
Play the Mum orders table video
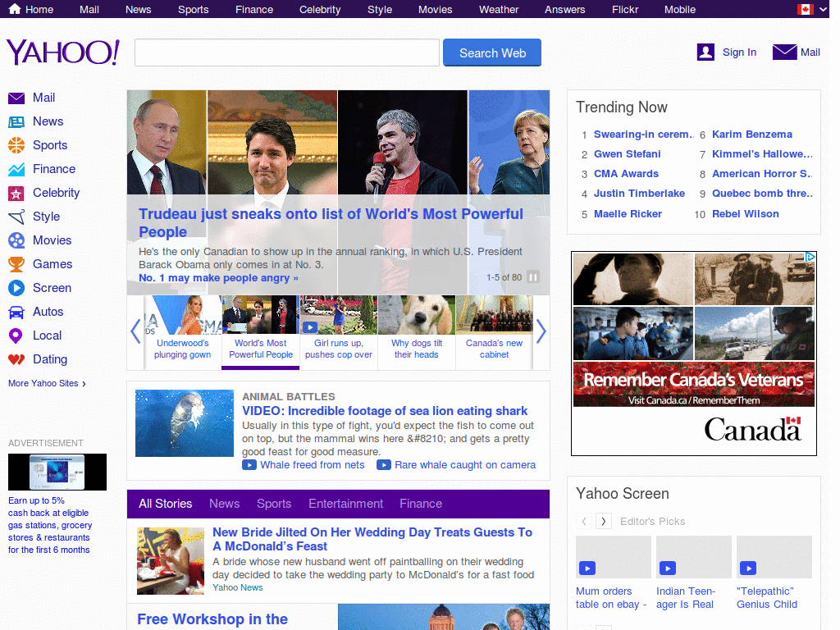(587, 568)
